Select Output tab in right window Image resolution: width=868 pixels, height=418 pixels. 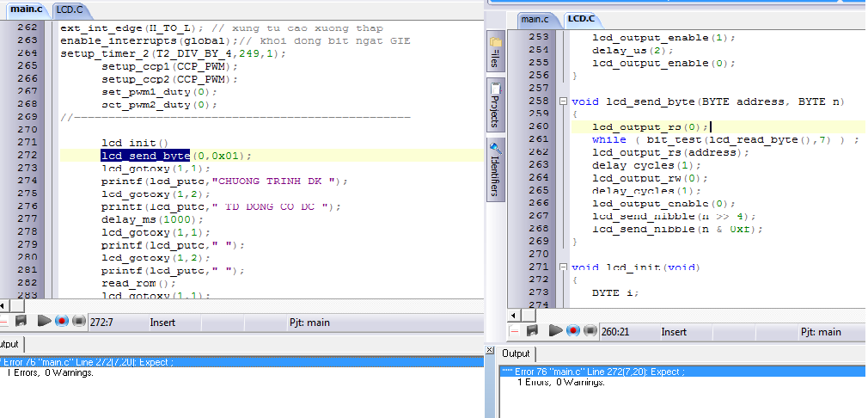coord(516,353)
